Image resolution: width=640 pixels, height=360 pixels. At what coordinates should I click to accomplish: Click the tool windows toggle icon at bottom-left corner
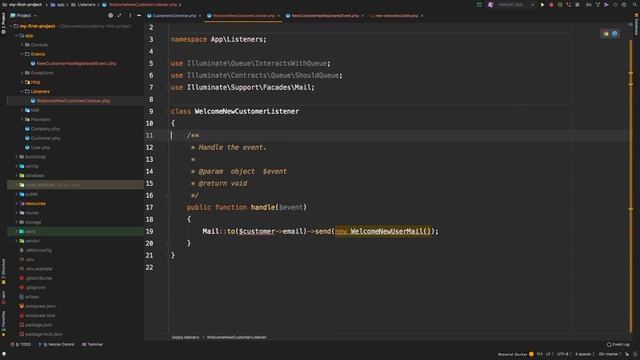tap(4, 354)
